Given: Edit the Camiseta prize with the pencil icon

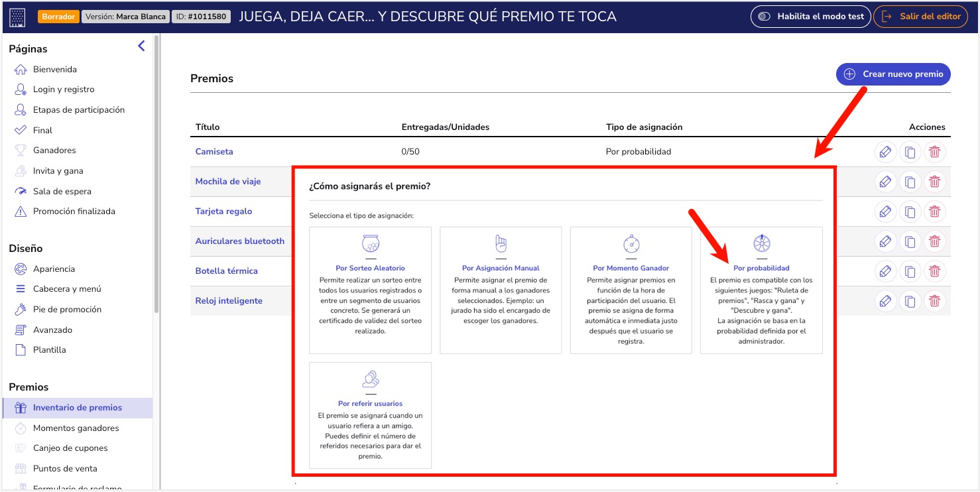Looking at the screenshot, I should [x=885, y=151].
